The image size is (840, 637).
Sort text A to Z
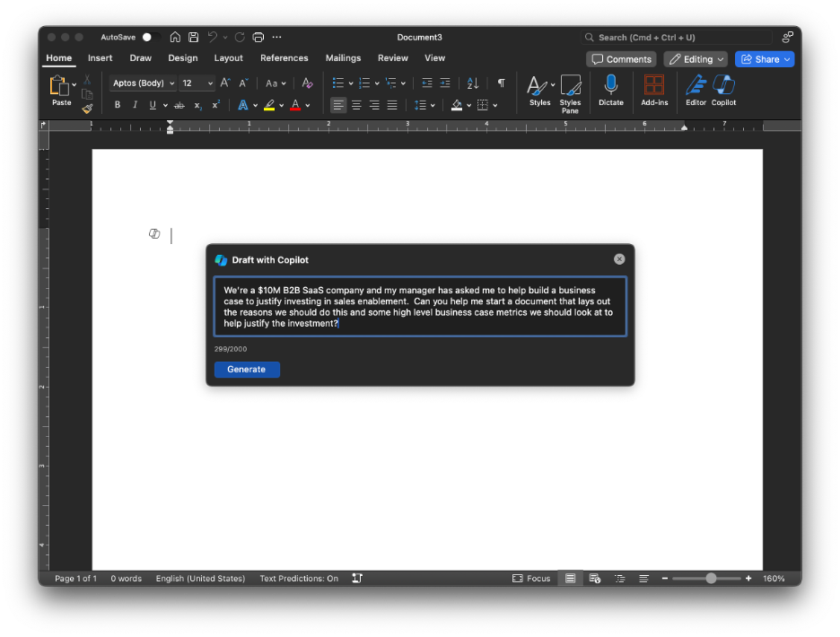tap(472, 83)
